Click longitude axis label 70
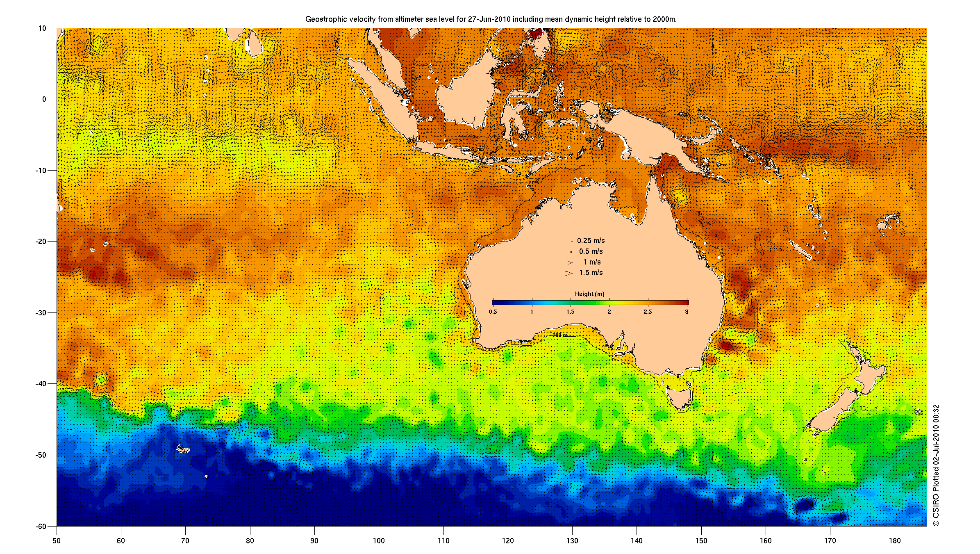The width and height of the screenshot is (980, 554). 185,540
